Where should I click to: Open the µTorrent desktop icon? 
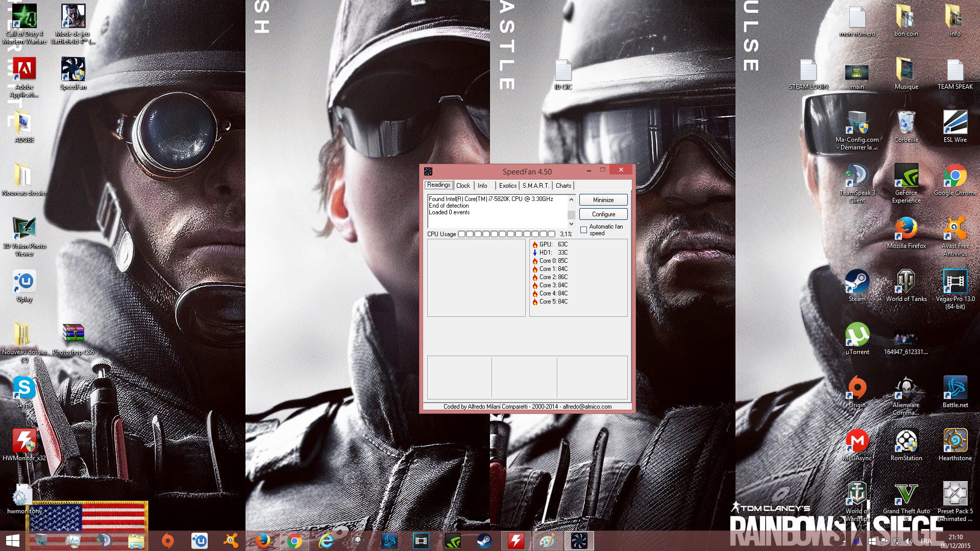pyautogui.click(x=856, y=335)
